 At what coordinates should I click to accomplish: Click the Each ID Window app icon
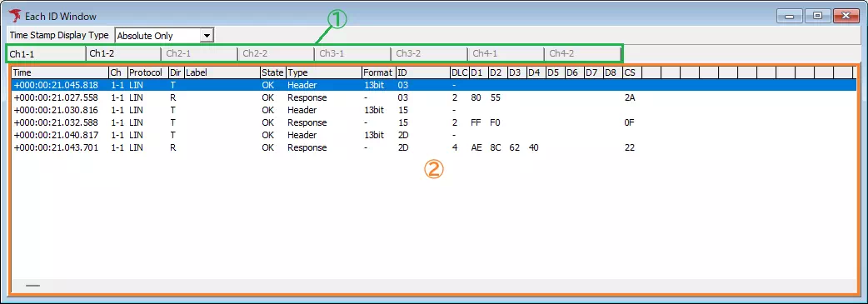point(15,16)
